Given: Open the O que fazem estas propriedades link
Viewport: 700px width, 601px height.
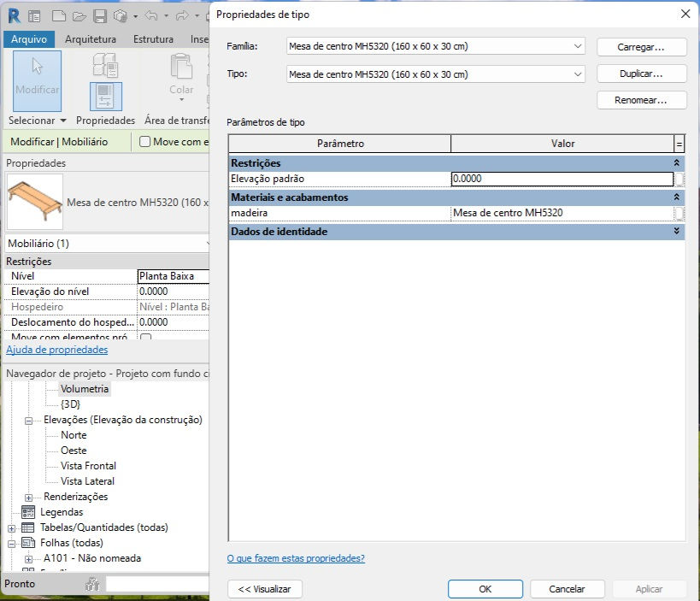Looking at the screenshot, I should coord(296,558).
